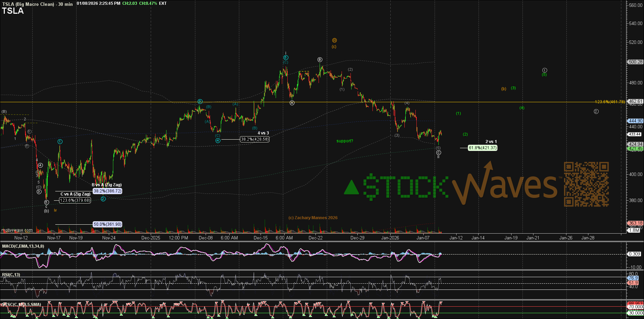The height and width of the screenshot is (319, 644).
Task: Click the orange circled iii wave label
Action: click(x=334, y=40)
